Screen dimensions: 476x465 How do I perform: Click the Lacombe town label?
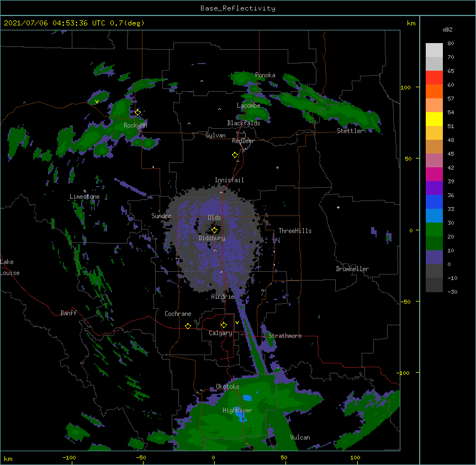248,105
